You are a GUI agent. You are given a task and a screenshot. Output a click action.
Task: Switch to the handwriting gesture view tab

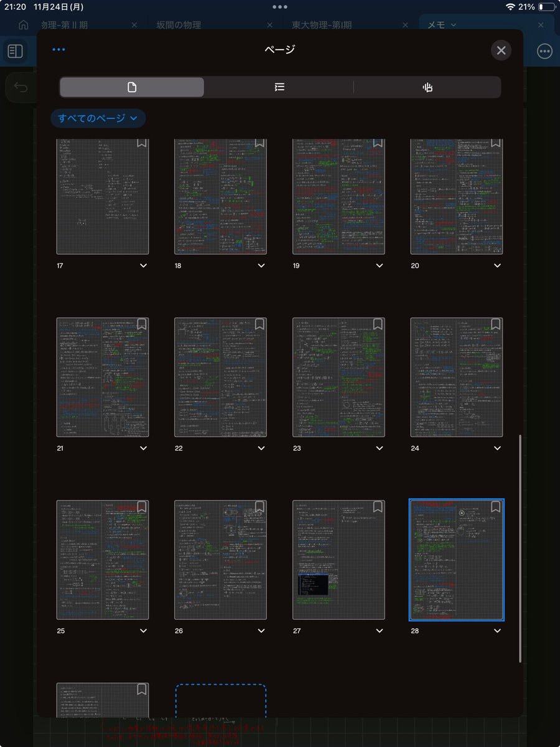pos(427,87)
